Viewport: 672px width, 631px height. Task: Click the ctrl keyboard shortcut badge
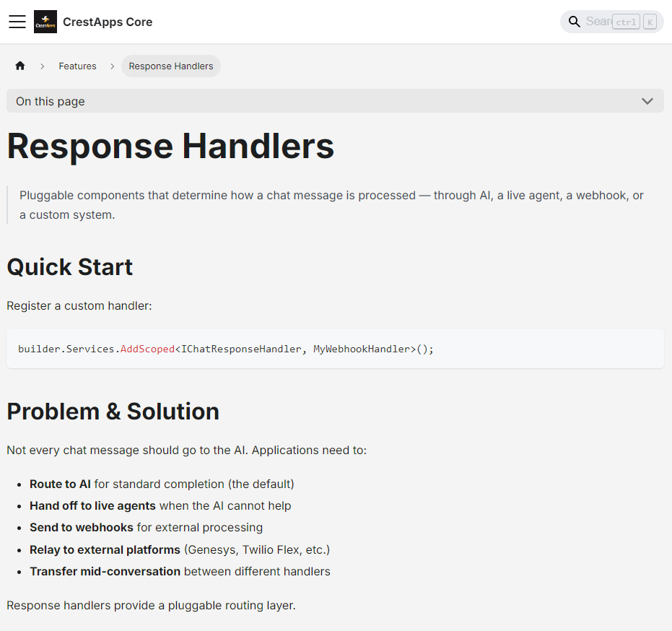(626, 22)
